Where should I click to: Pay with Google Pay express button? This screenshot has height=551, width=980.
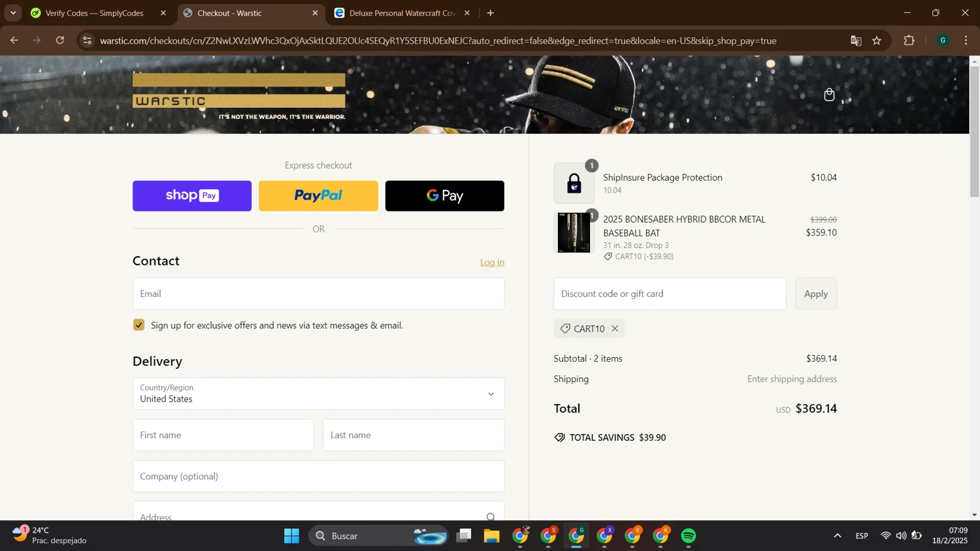click(x=445, y=196)
